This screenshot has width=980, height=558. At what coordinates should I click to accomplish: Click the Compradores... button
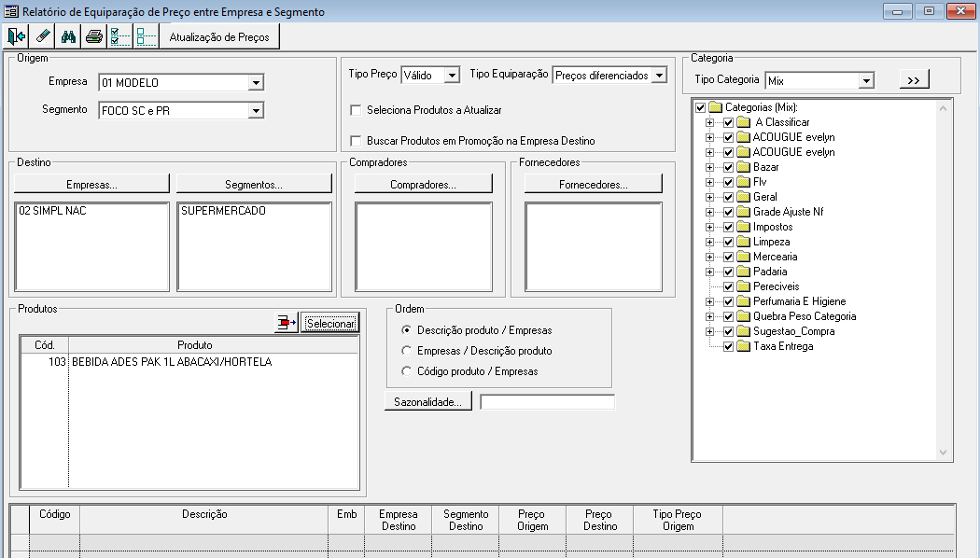tap(423, 185)
